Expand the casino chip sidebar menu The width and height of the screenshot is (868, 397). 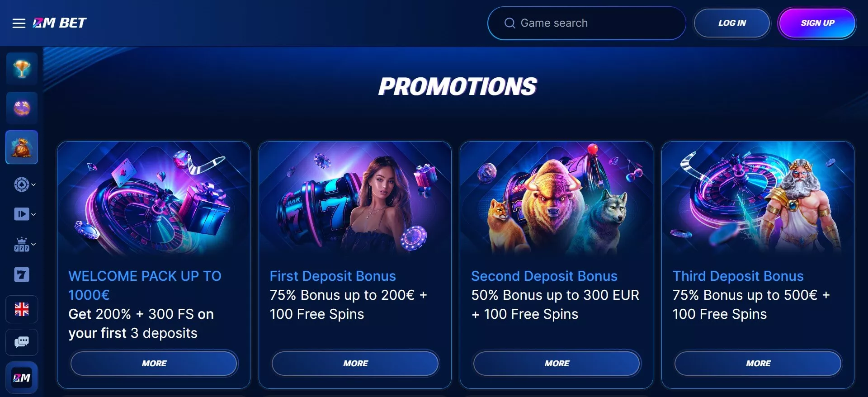pyautogui.click(x=24, y=184)
